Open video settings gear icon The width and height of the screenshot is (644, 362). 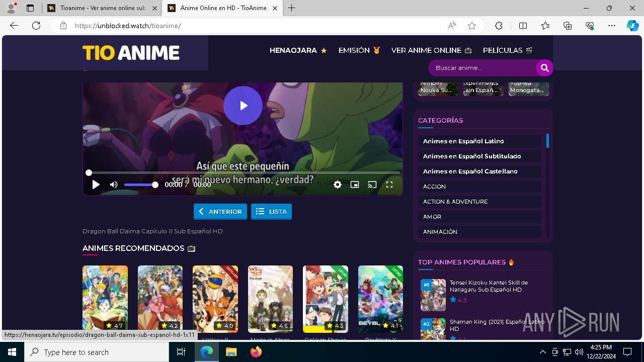coord(338,185)
